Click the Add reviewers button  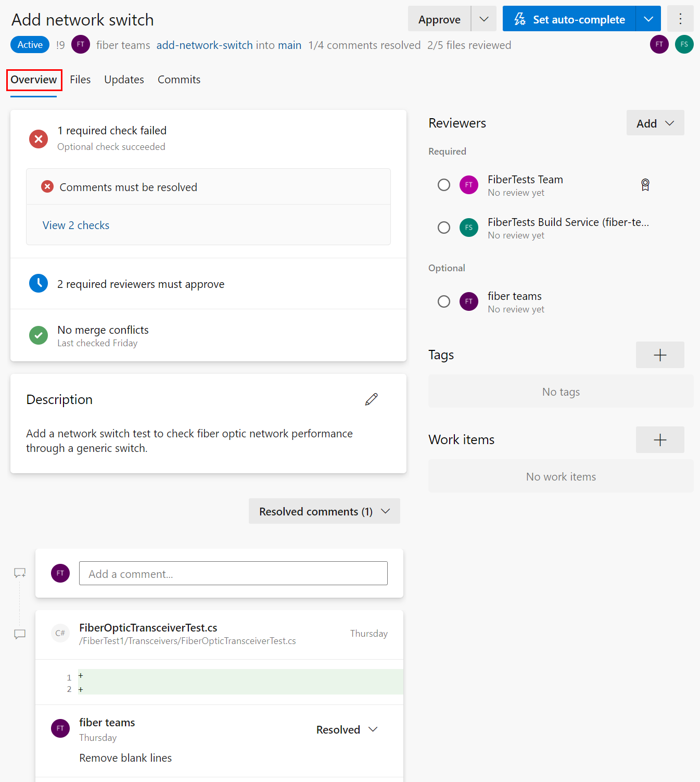point(655,123)
